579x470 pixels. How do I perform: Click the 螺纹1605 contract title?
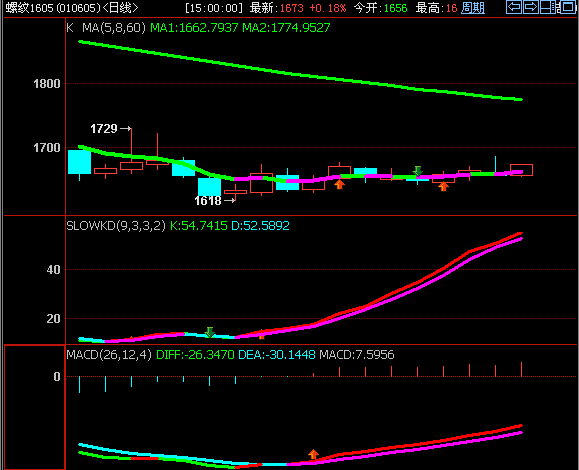53,8
